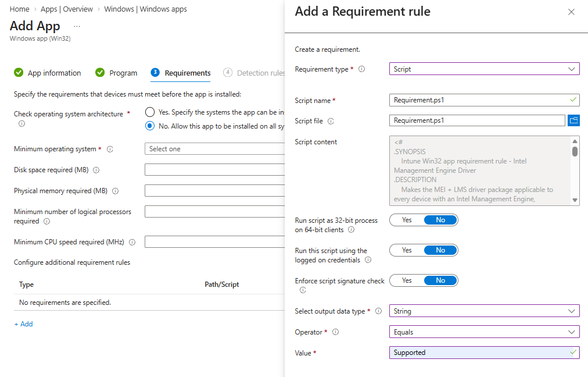This screenshot has height=377, width=588.
Task: Click info icon under Check operating system architecture
Action: click(x=21, y=123)
